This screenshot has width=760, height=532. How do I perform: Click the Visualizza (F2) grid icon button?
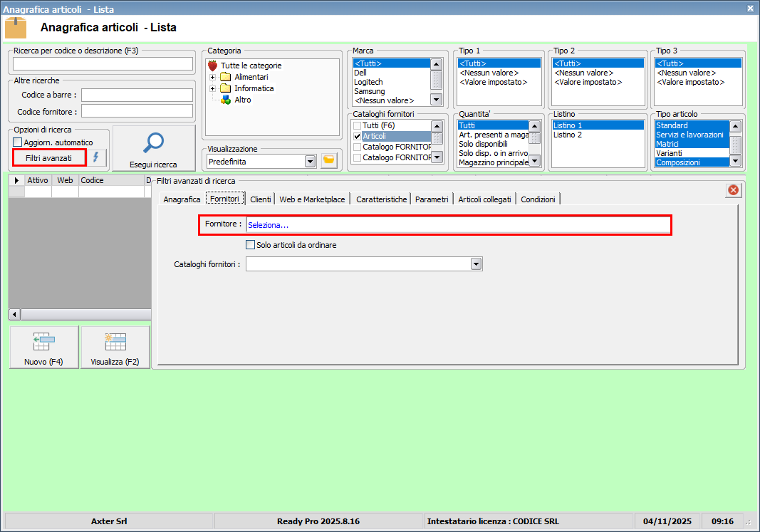(x=115, y=348)
